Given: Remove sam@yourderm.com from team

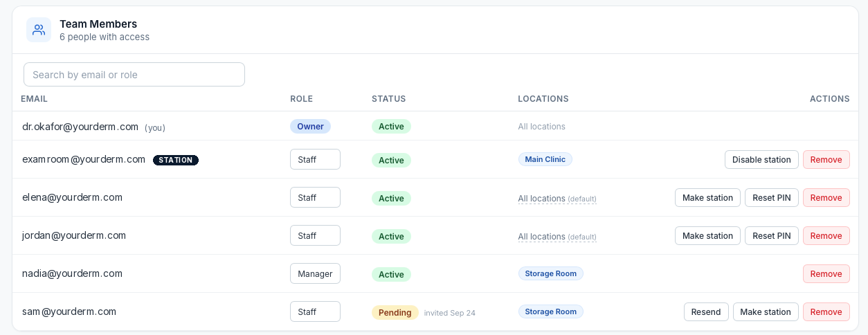Looking at the screenshot, I should tap(826, 311).
